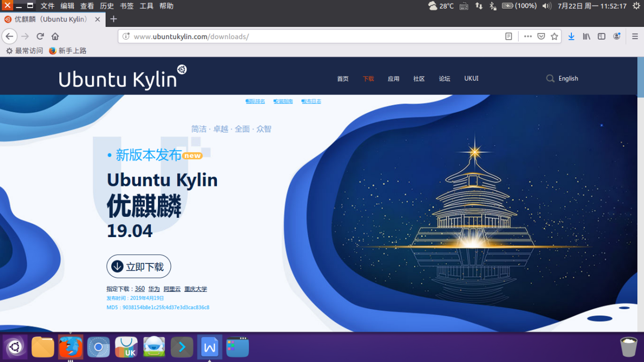Open 社区 in site navigation
This screenshot has height=362, width=644.
[x=419, y=79]
